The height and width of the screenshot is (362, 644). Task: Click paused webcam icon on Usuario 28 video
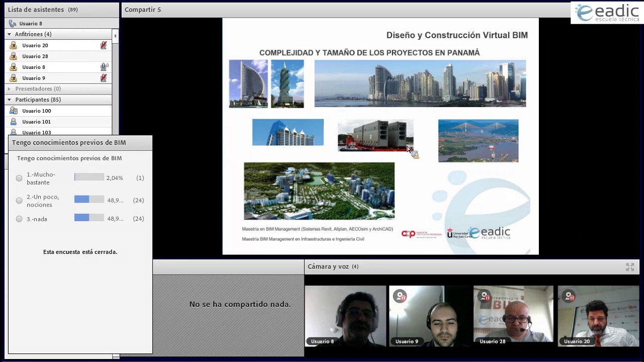click(485, 297)
